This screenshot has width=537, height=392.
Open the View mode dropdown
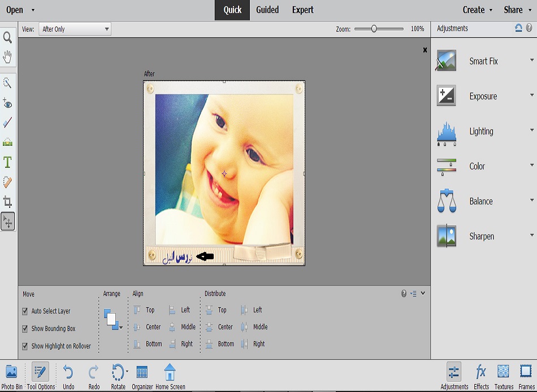[75, 29]
